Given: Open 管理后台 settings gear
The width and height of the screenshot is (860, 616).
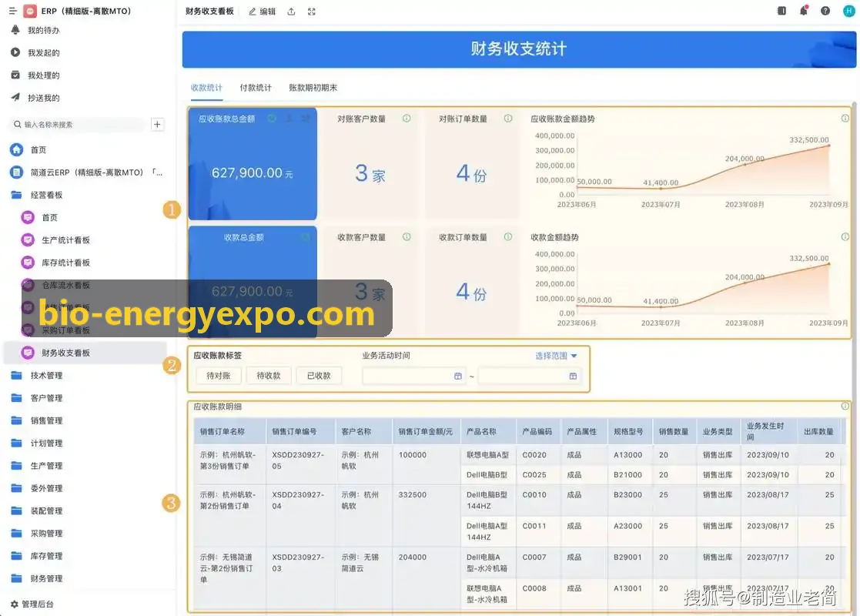Looking at the screenshot, I should coord(32,604).
